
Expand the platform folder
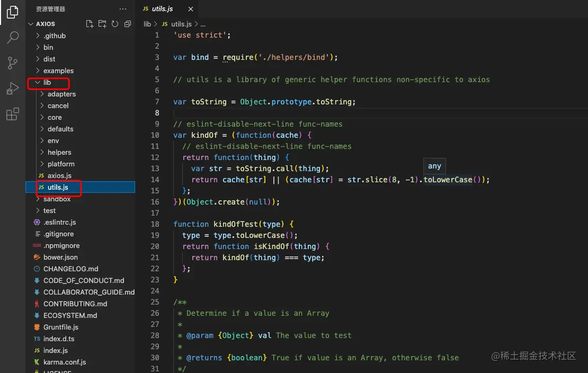[80, 164]
